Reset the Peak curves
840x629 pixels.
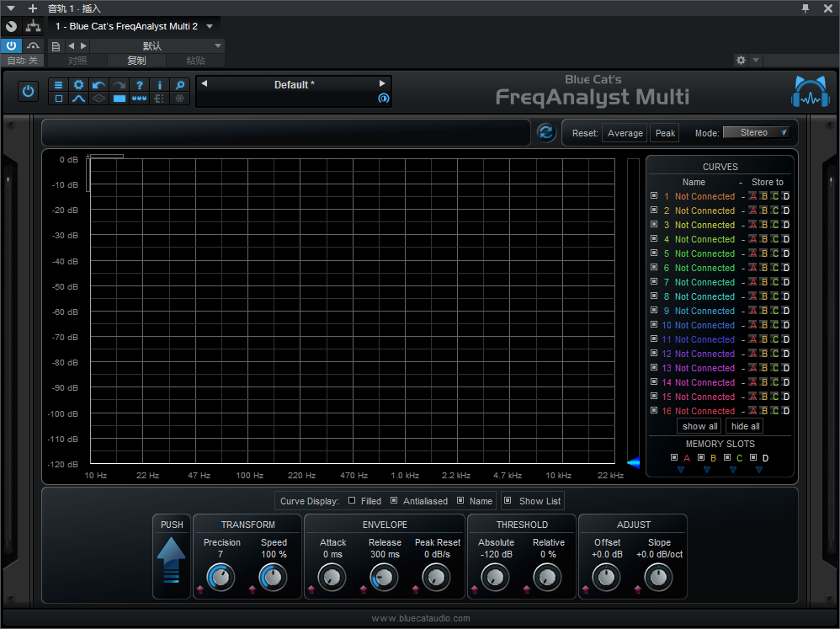pos(665,133)
